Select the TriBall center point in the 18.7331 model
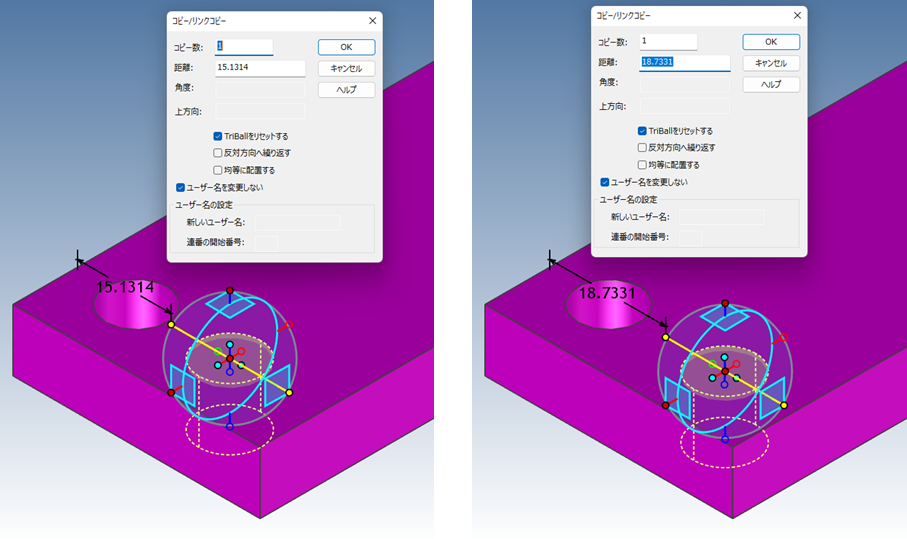This screenshot has width=907, height=539. [x=725, y=371]
